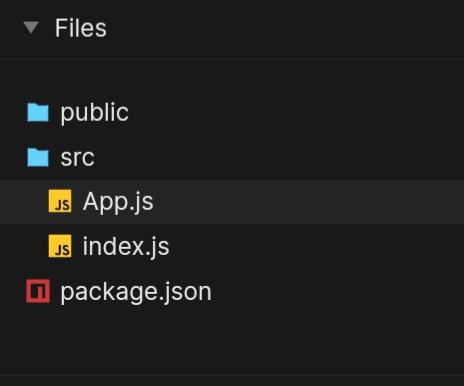Collapse the src folder by its name
The image size is (464, 386).
tap(77, 158)
